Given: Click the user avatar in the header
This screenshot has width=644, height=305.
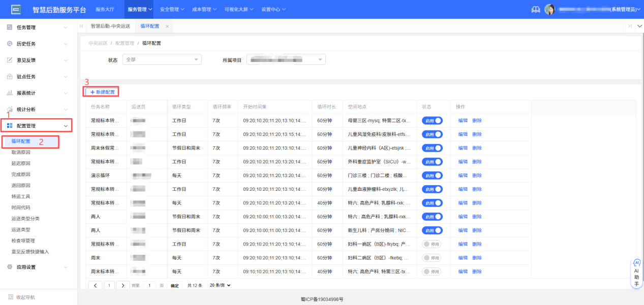Looking at the screenshot, I should point(550,9).
